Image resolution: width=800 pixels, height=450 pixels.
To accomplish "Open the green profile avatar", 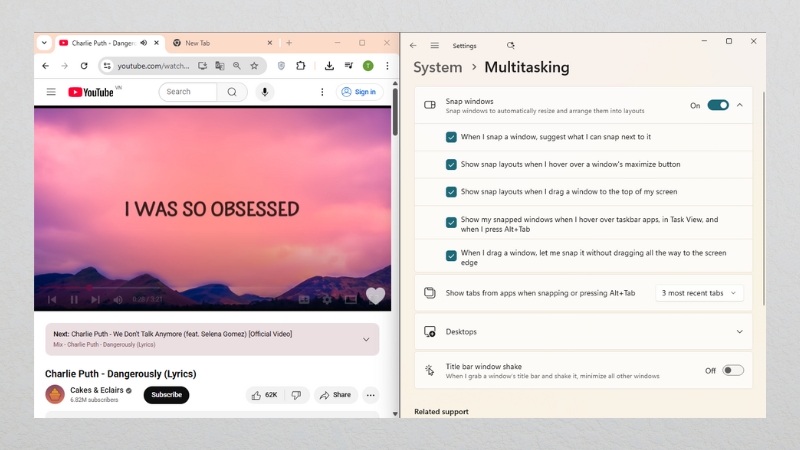I will (x=368, y=66).
